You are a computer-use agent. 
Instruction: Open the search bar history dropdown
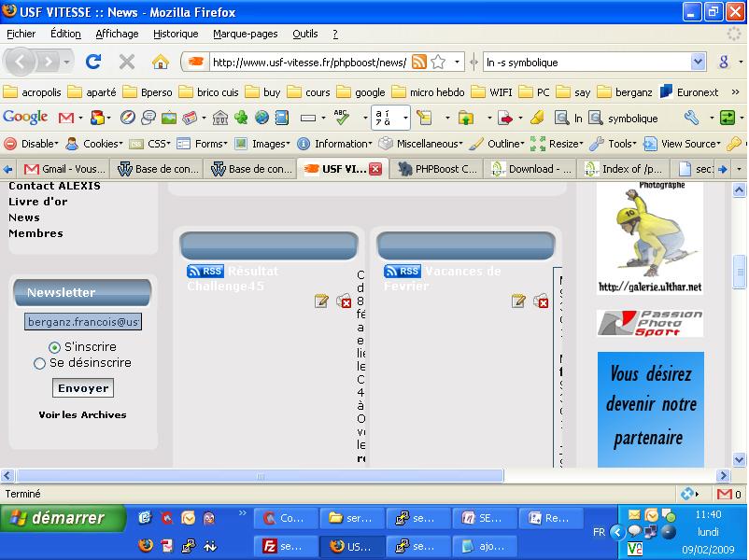click(x=698, y=63)
